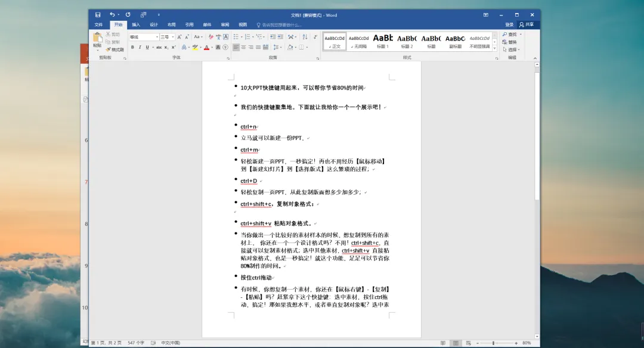Open the numbering list dropdown arrow
The height and width of the screenshot is (348, 644).
click(253, 37)
